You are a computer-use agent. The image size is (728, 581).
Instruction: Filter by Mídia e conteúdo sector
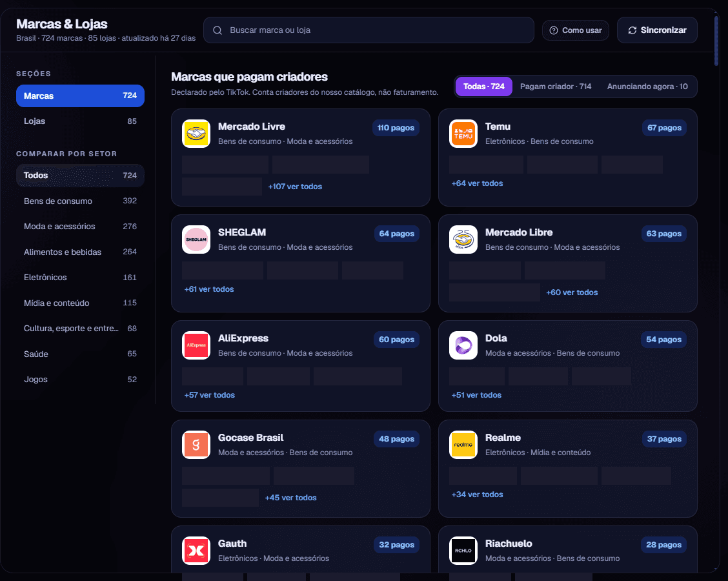[80, 303]
